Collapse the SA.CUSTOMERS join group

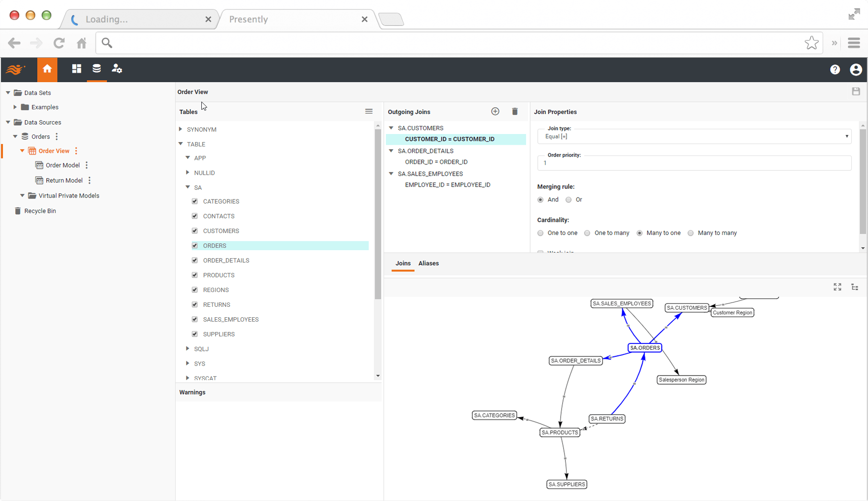tap(391, 128)
